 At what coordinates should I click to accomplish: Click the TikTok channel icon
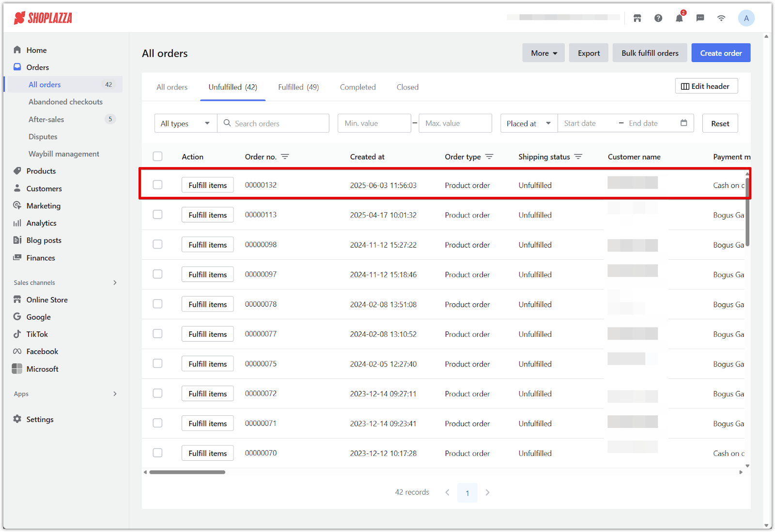click(x=17, y=334)
